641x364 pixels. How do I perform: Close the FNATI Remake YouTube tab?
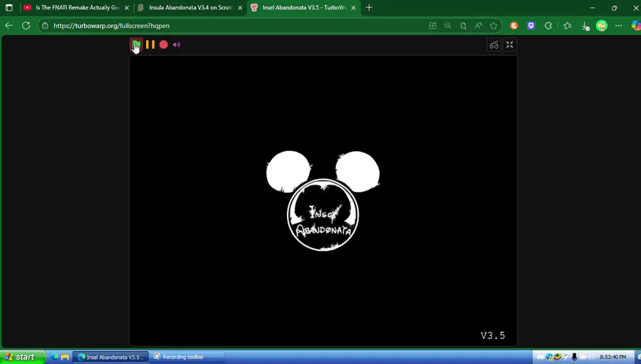click(127, 7)
